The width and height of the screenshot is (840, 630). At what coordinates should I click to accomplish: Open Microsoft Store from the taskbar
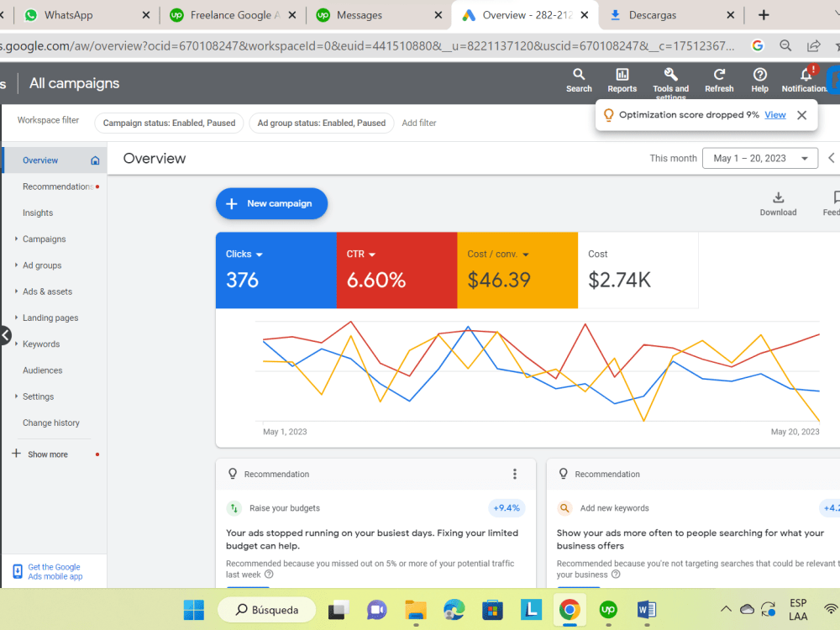(492, 610)
